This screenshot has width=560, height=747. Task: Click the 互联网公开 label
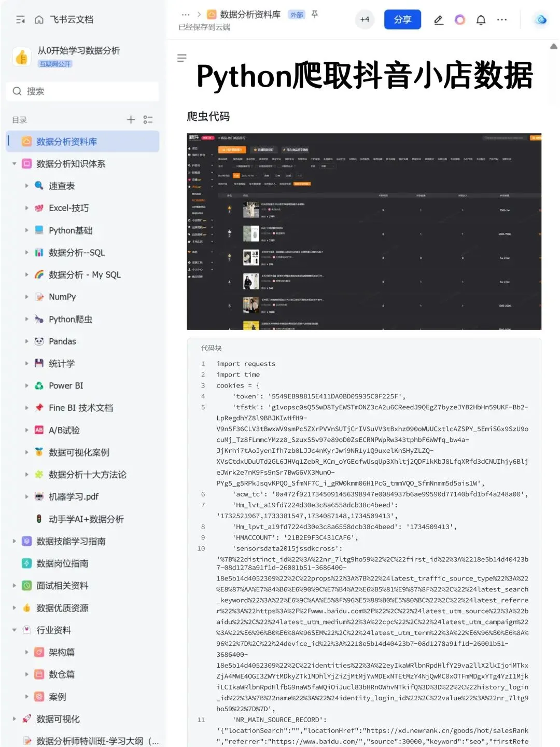55,64
